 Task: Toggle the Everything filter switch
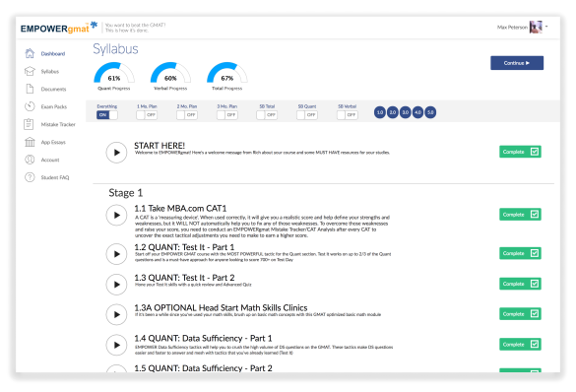click(107, 115)
